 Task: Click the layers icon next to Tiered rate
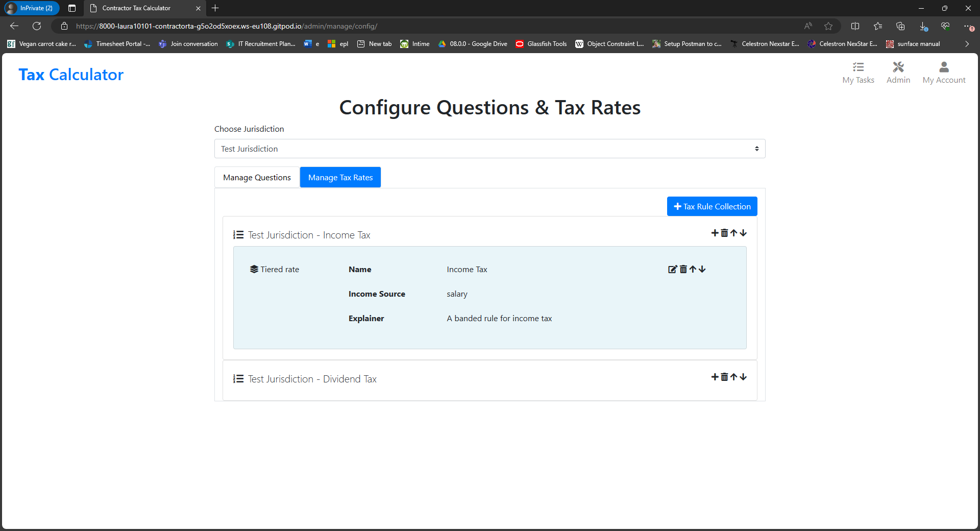(254, 269)
